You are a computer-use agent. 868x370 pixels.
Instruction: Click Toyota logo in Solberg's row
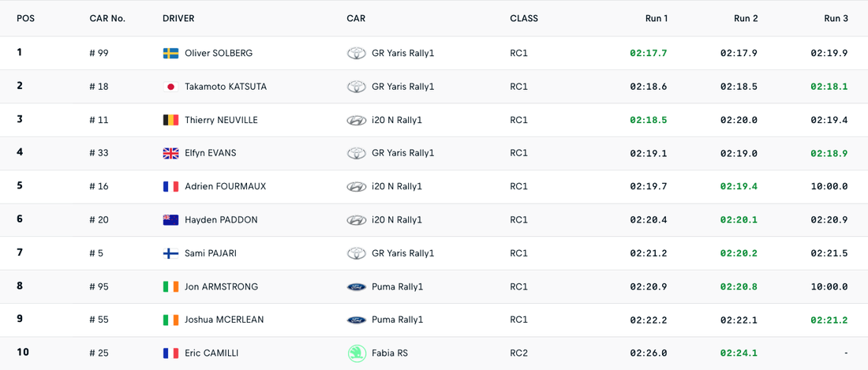(x=357, y=54)
